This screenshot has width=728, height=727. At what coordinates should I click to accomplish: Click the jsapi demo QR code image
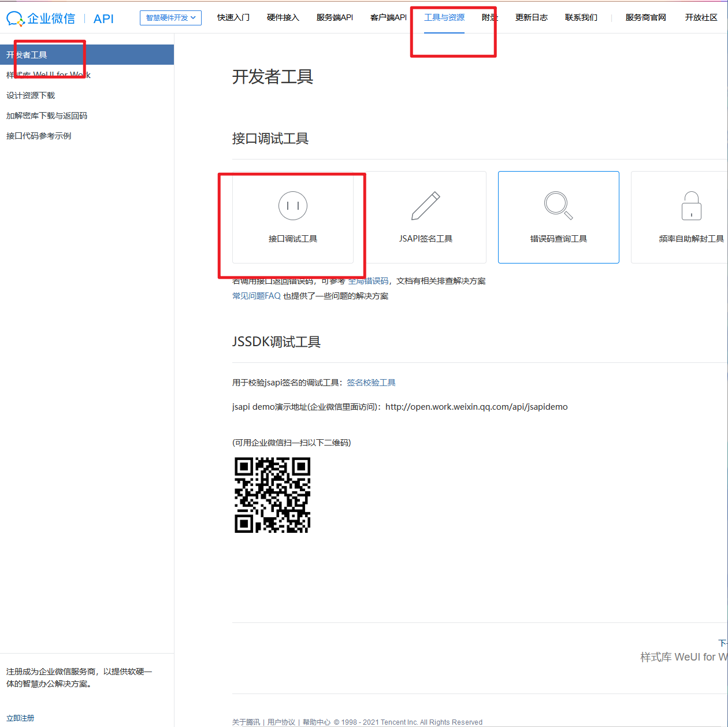point(272,495)
